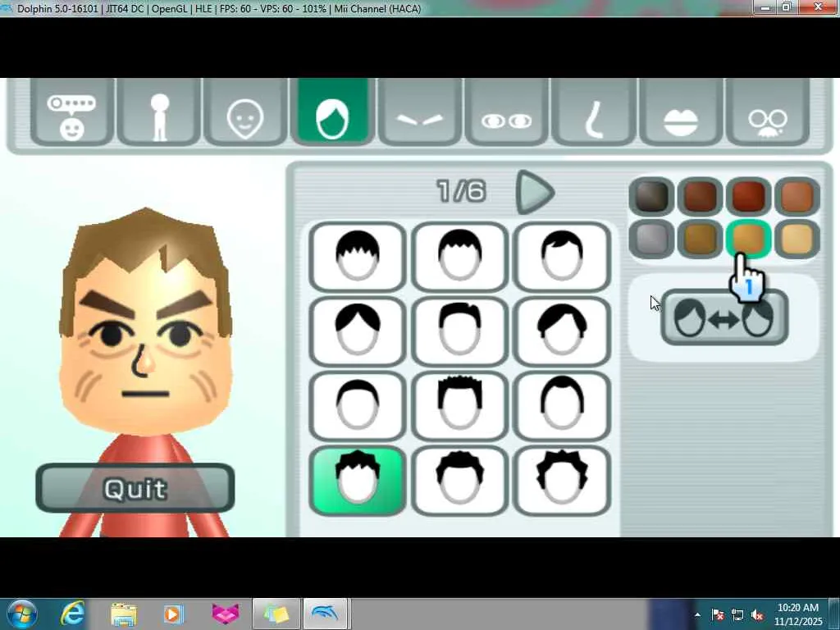Click the Quit button

coord(135,488)
